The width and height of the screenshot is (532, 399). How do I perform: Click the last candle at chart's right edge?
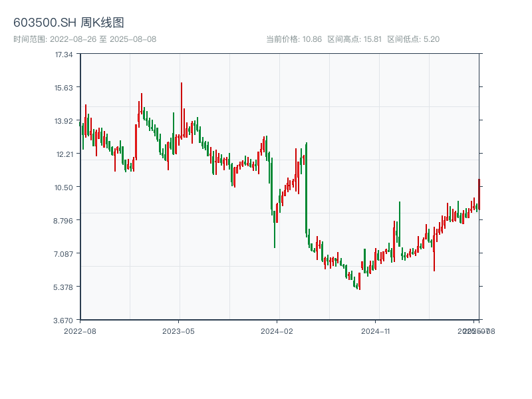pyautogui.click(x=479, y=193)
